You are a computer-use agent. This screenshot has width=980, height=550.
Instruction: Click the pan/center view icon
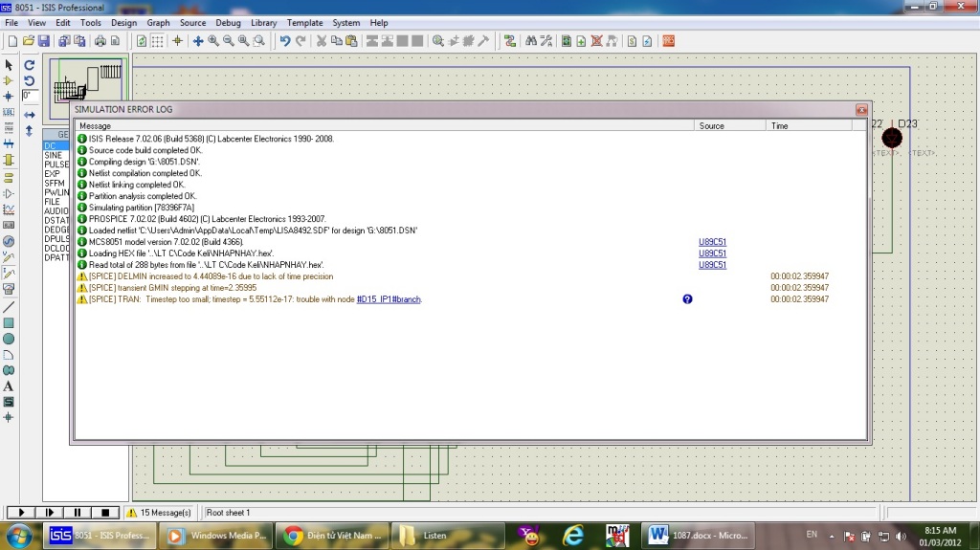[198, 41]
